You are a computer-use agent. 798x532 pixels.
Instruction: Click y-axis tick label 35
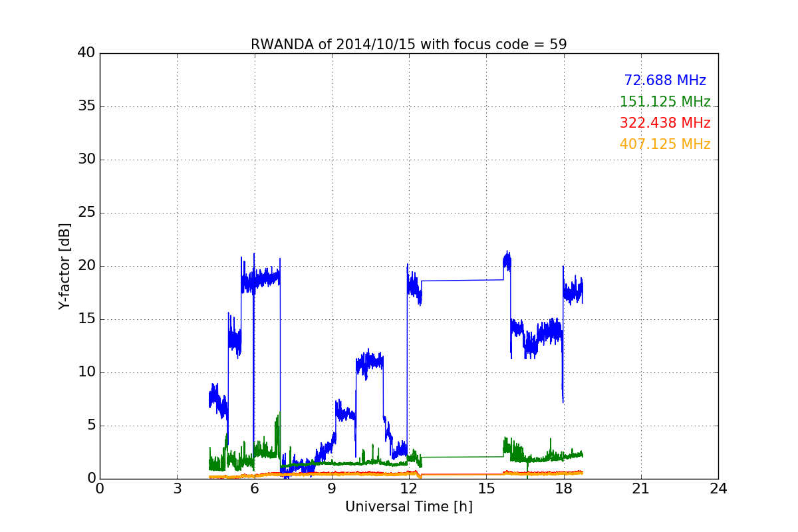coord(86,106)
